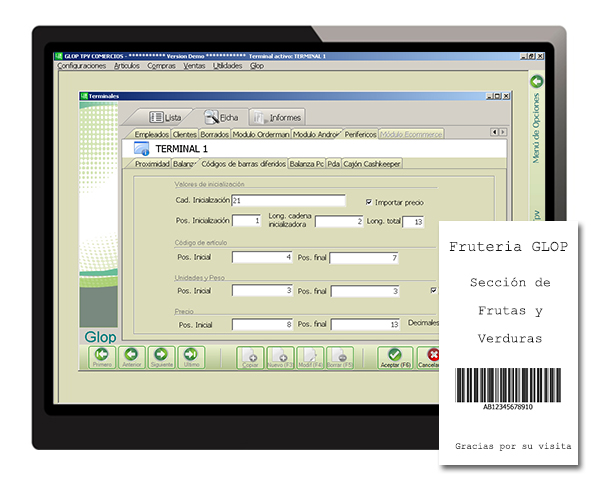
Task: Open the Compras menu
Action: [161, 66]
